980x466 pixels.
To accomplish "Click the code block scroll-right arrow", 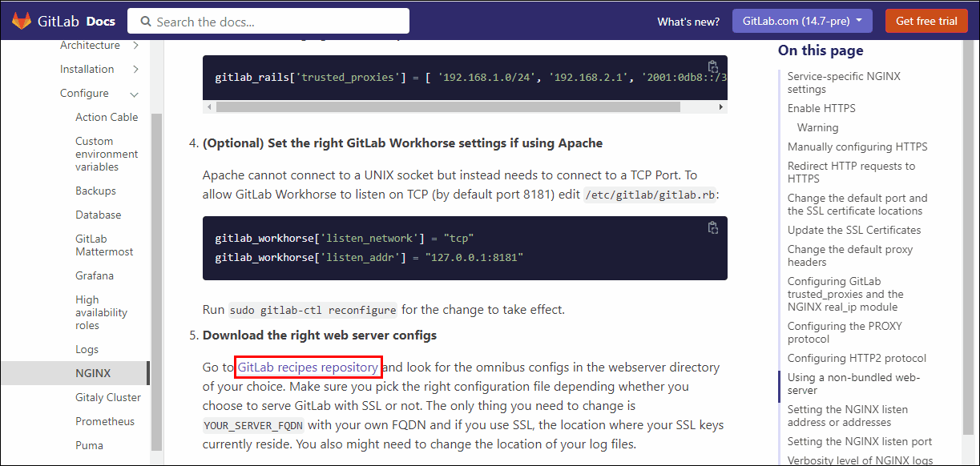I will [x=721, y=106].
